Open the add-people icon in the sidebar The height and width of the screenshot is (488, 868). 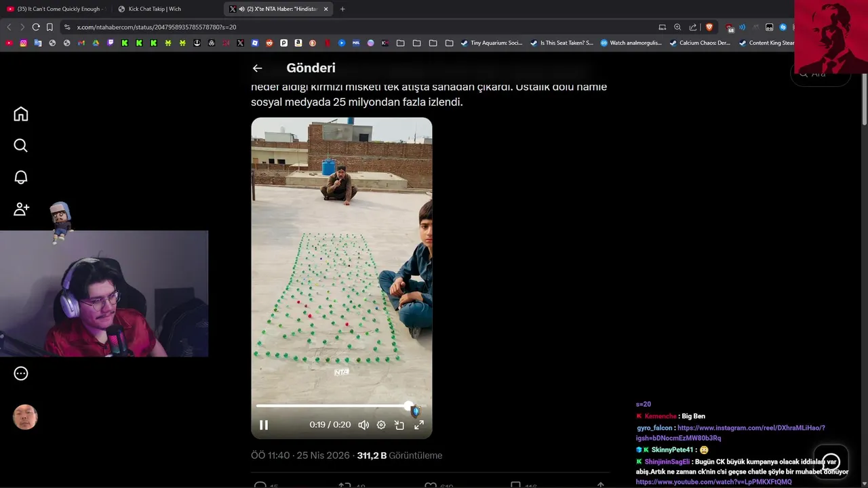[x=21, y=209]
